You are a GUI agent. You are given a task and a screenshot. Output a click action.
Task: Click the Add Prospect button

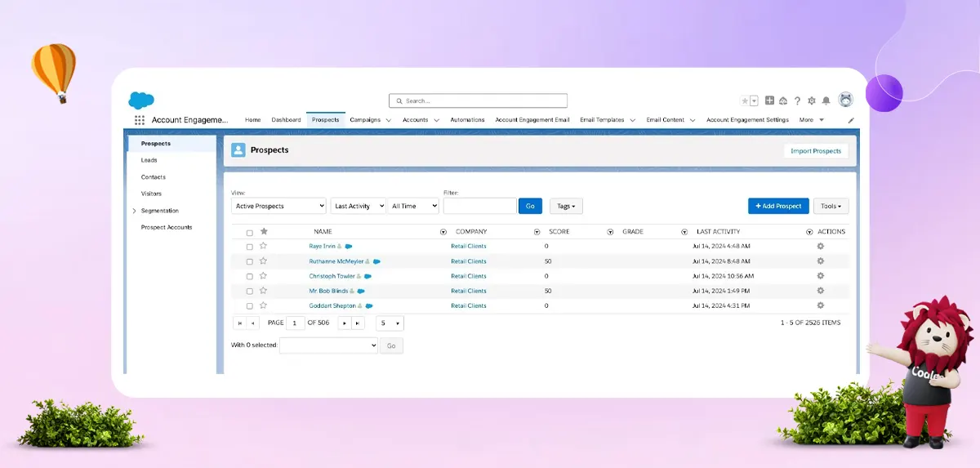tap(778, 206)
